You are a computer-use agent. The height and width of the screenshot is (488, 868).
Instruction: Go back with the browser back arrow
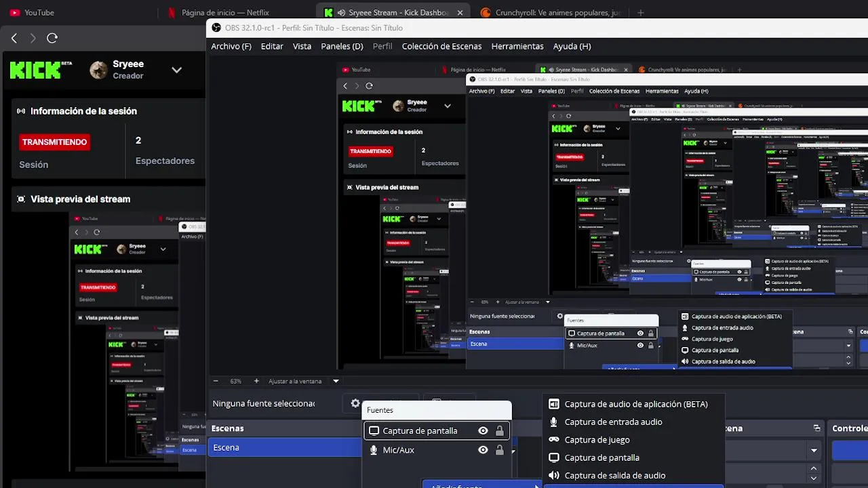(x=14, y=38)
